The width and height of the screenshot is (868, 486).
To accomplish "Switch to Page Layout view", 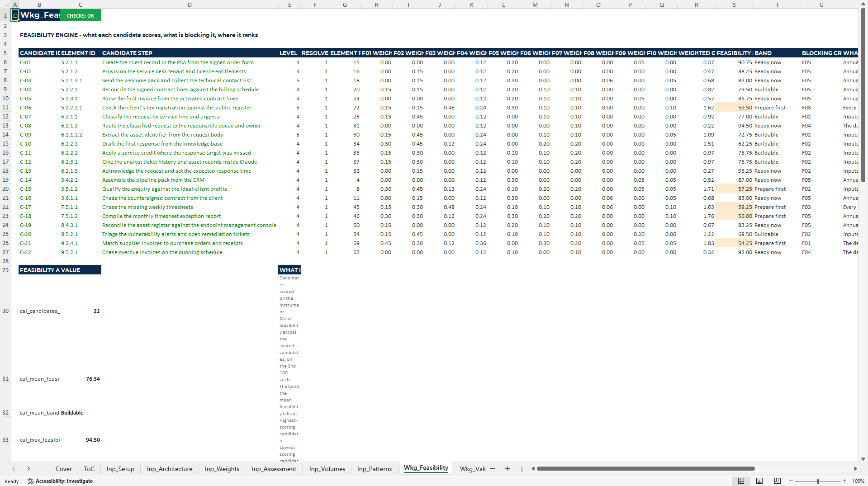I will (x=759, y=481).
